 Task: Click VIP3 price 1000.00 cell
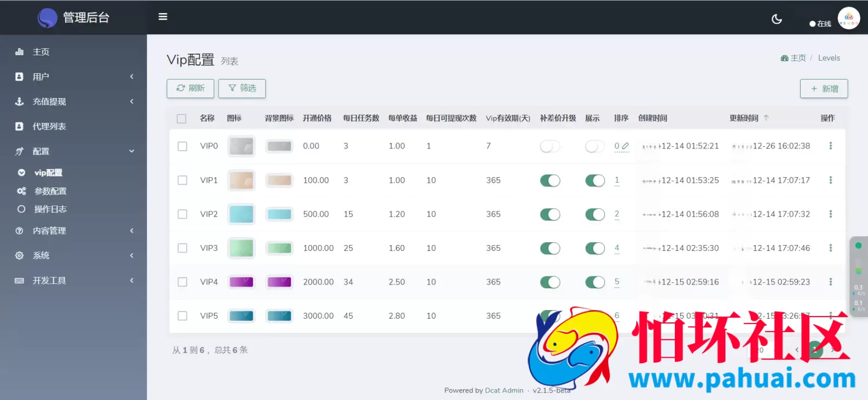pyautogui.click(x=318, y=248)
